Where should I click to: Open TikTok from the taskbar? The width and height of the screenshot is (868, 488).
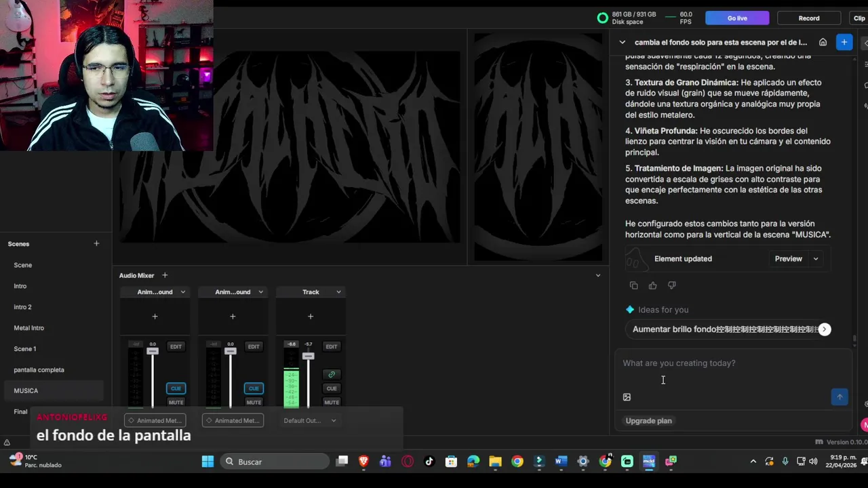pos(429,462)
